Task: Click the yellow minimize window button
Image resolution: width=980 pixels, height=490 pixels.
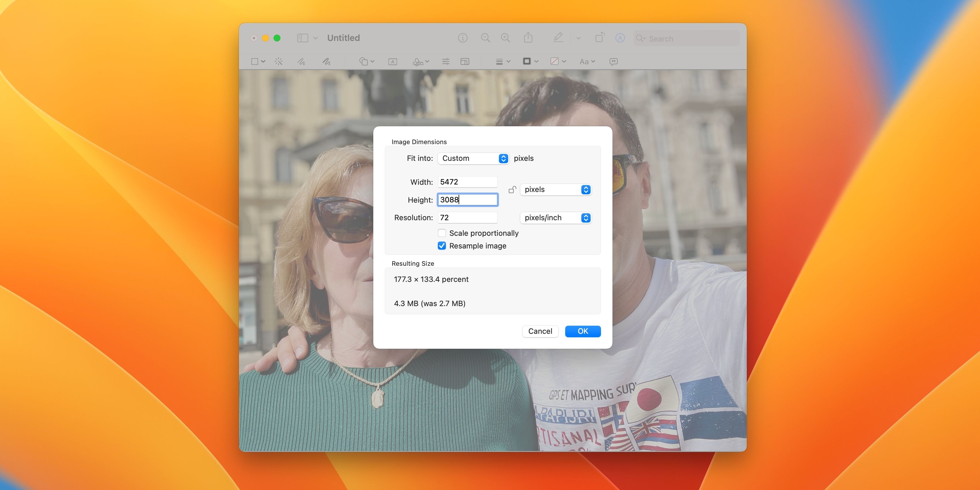Action: pos(265,38)
